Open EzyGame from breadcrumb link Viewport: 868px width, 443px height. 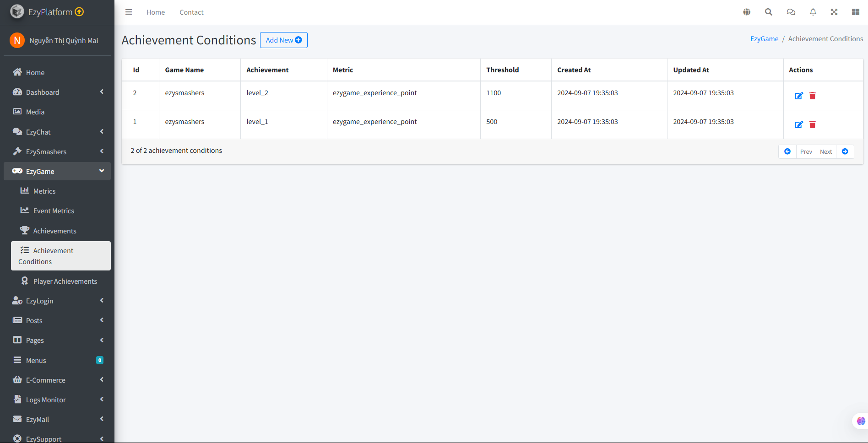764,38
